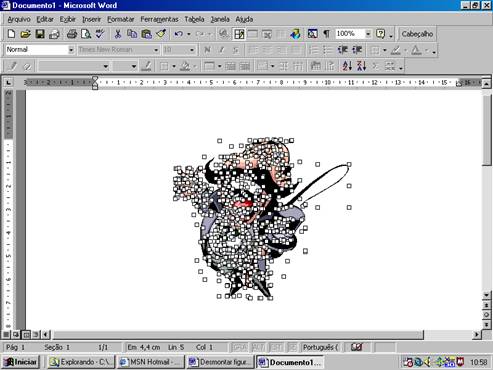Open the Formatar menu
Screen dimensions: 493x370
pos(120,19)
